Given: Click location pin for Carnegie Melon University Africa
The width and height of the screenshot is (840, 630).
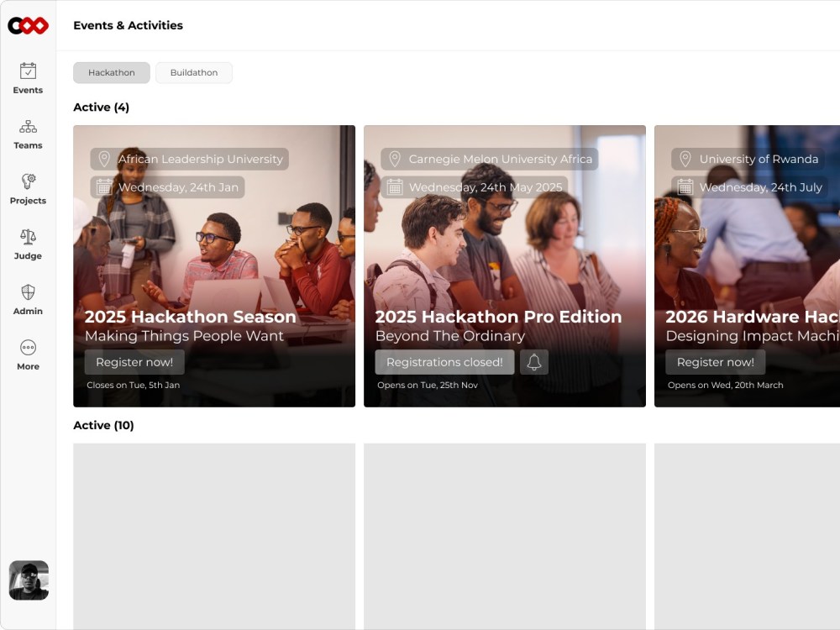Looking at the screenshot, I should click(395, 159).
